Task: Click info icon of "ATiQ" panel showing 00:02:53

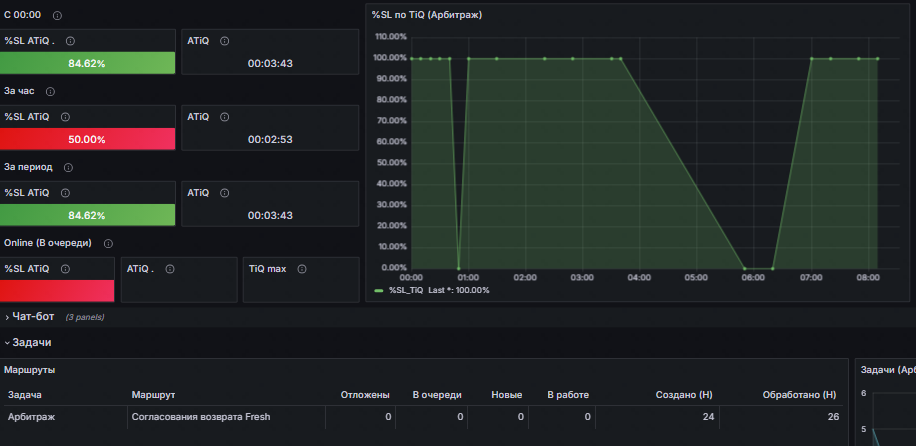Action: click(224, 117)
